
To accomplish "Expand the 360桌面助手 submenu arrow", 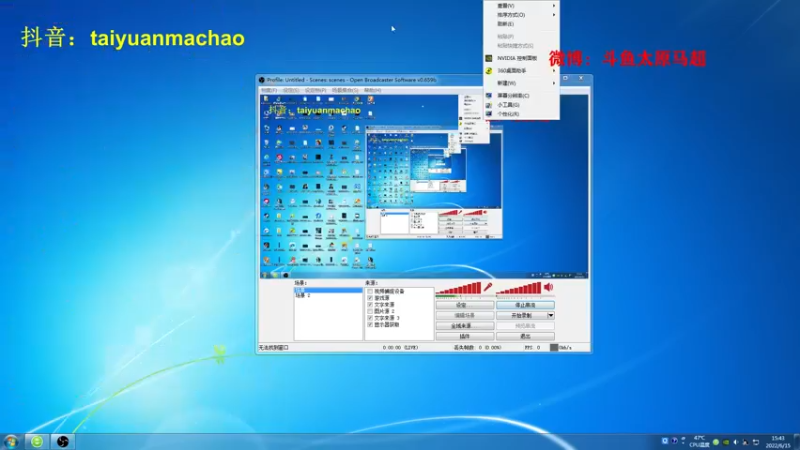I will coord(554,70).
